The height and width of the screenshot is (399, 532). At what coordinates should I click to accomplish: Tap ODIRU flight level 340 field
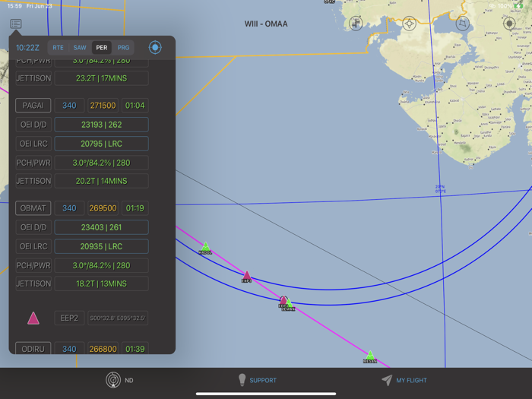click(69, 348)
